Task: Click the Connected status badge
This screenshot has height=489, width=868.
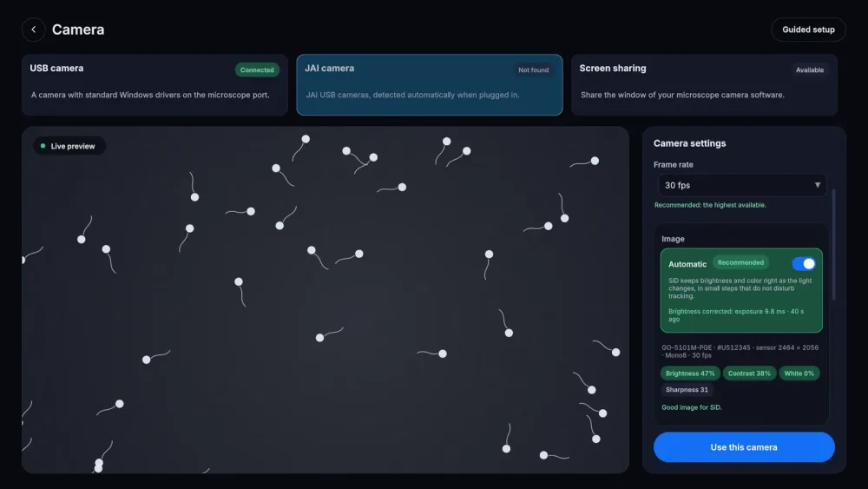Action: (x=257, y=69)
